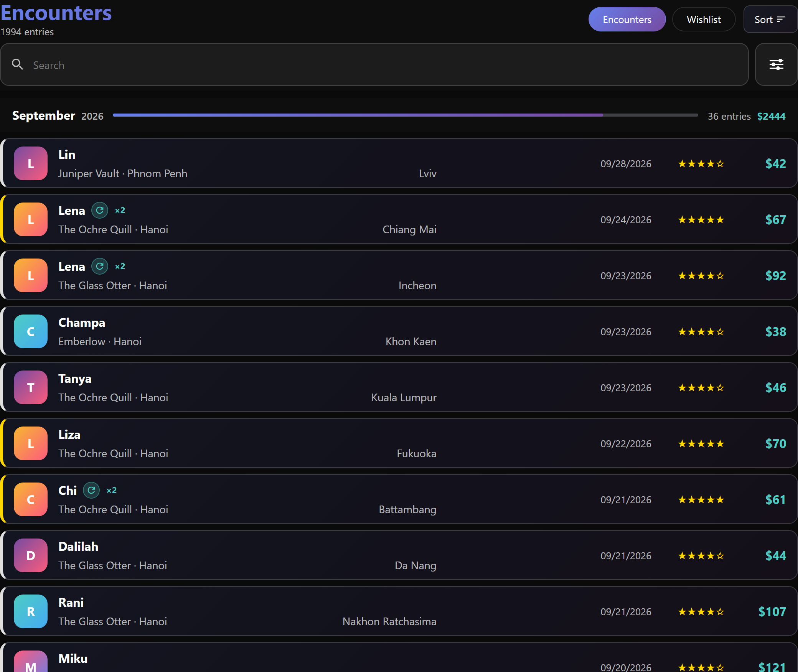Image resolution: width=798 pixels, height=672 pixels.
Task: Click star rating on Lin's entry
Action: (x=701, y=164)
